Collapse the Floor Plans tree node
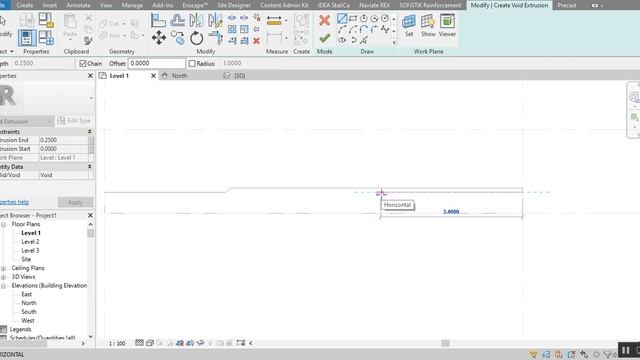The height and width of the screenshot is (360, 640). pyautogui.click(x=4, y=224)
